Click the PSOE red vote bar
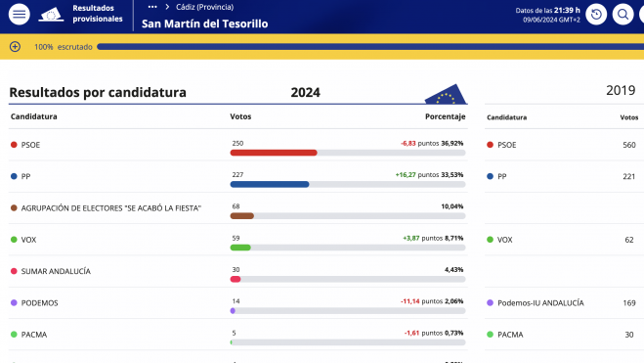This screenshot has width=644, height=363. pos(274,153)
